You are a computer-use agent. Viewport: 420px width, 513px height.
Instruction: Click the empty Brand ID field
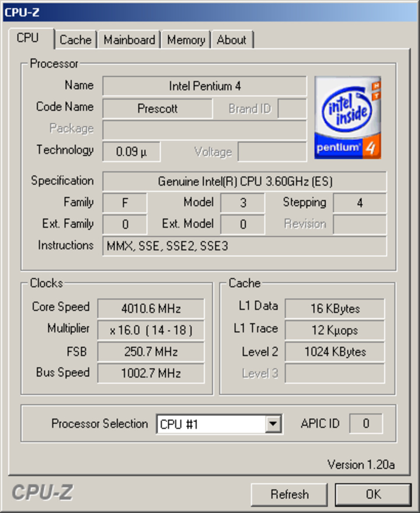pyautogui.click(x=292, y=108)
